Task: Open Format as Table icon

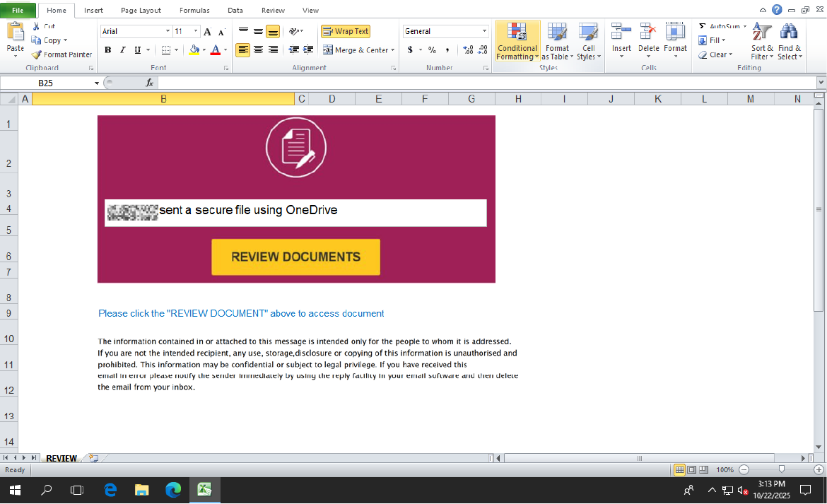Action: point(557,32)
